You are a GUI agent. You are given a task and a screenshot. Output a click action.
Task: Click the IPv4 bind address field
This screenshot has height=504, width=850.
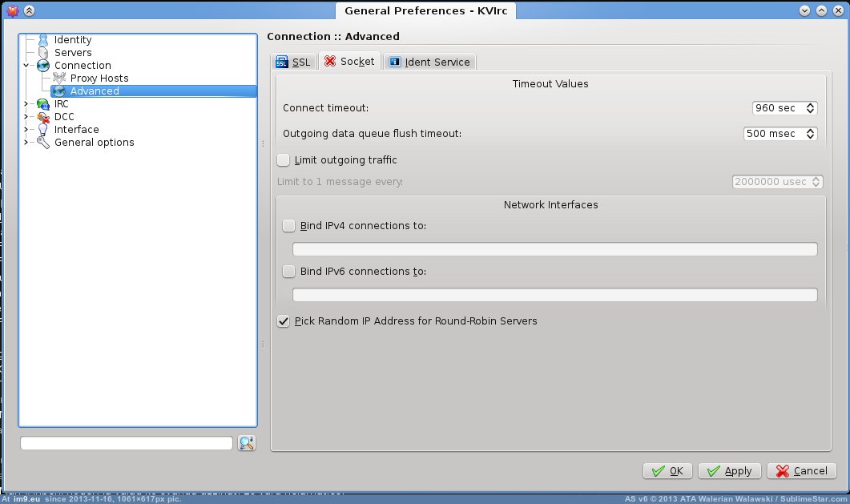coord(554,248)
